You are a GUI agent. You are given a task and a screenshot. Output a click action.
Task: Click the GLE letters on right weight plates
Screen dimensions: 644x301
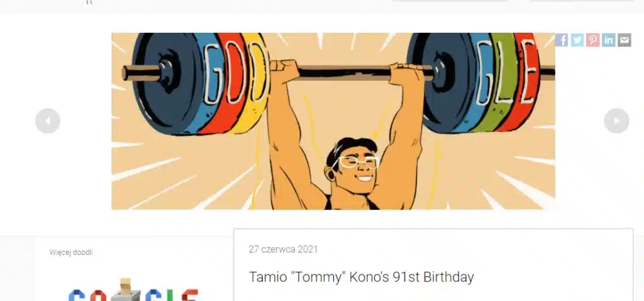507,73
